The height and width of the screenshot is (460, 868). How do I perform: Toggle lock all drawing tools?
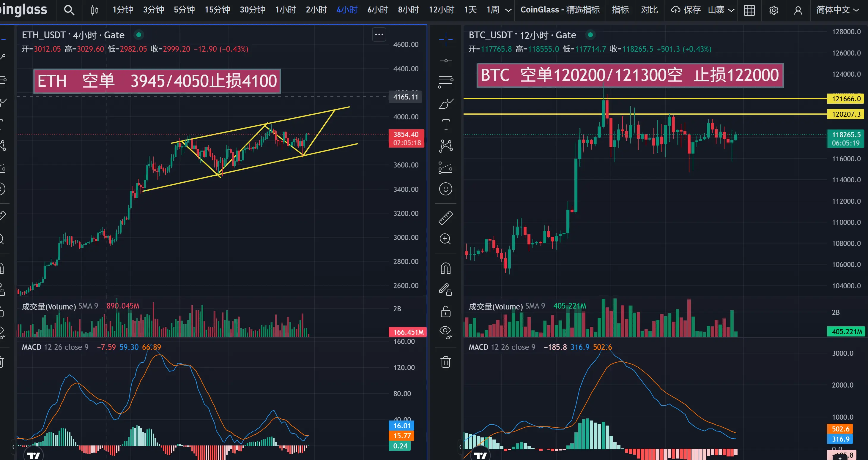[x=445, y=312]
